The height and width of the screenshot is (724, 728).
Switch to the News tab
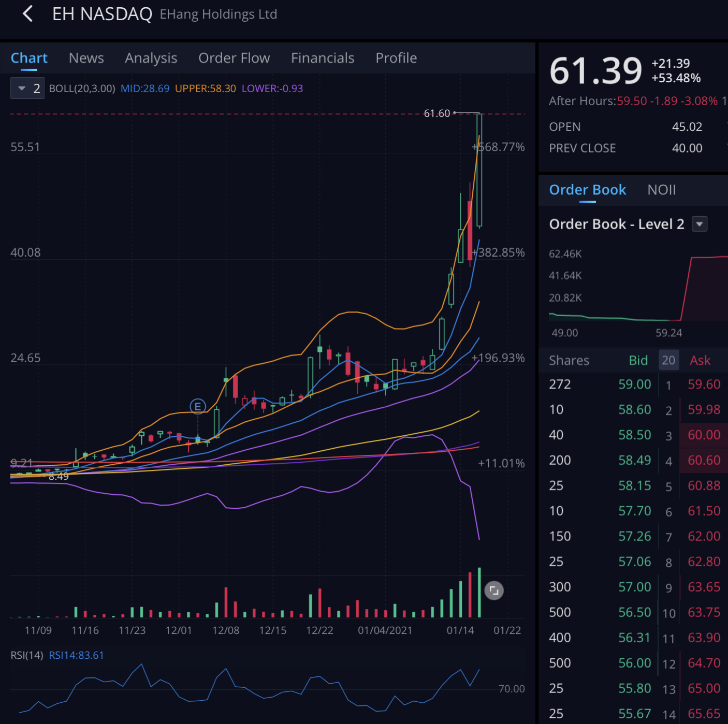pos(86,58)
